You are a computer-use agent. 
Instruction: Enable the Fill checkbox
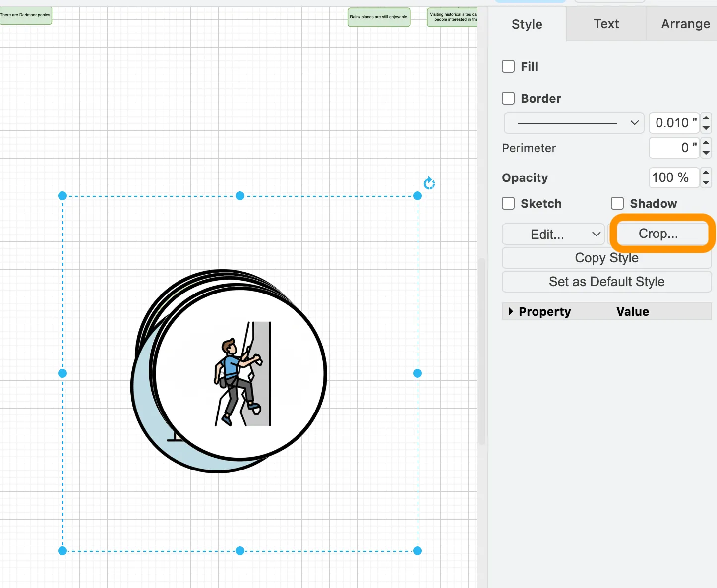click(508, 66)
